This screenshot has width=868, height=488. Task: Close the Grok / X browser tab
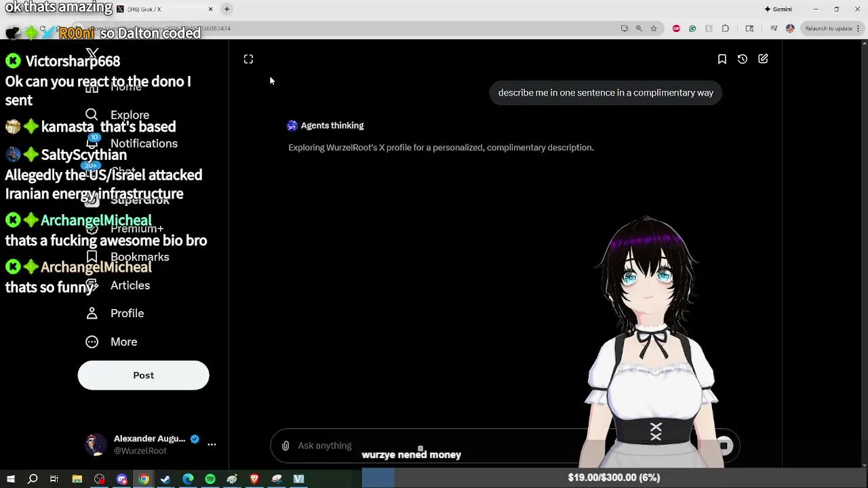pos(210,9)
